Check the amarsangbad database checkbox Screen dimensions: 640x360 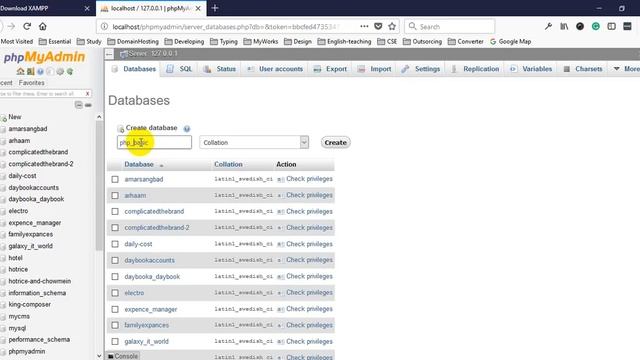pyautogui.click(x=115, y=179)
